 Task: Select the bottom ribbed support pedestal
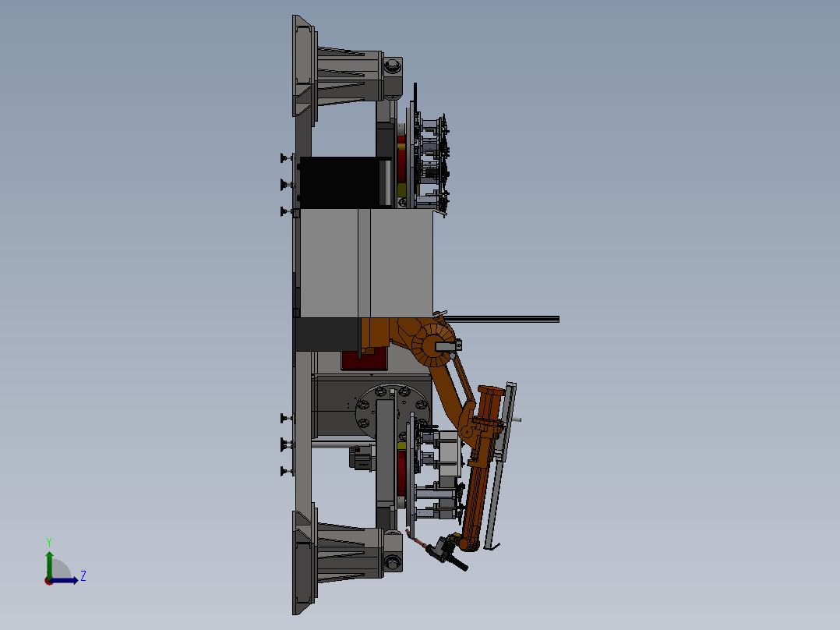[x=349, y=552]
